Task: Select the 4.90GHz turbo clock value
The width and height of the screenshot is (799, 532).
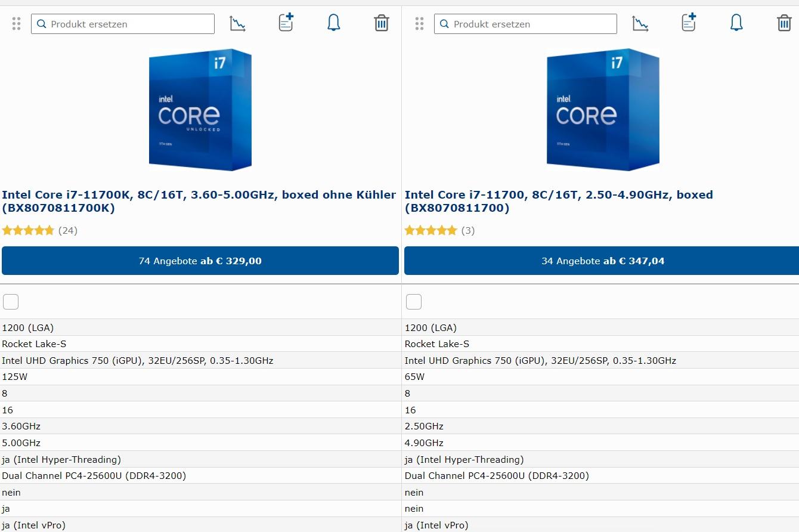Action: point(424,443)
